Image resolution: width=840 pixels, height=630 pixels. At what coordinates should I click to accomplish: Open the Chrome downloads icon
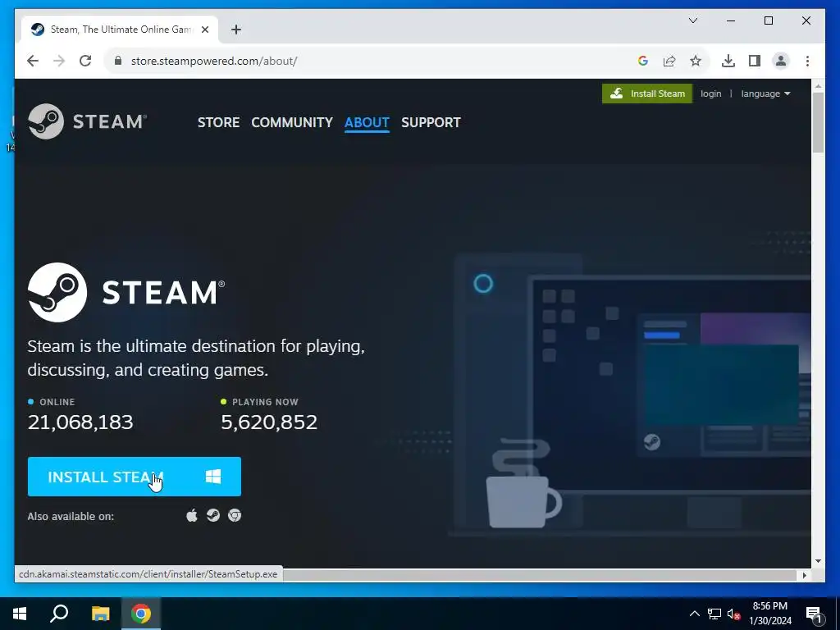[x=728, y=61]
